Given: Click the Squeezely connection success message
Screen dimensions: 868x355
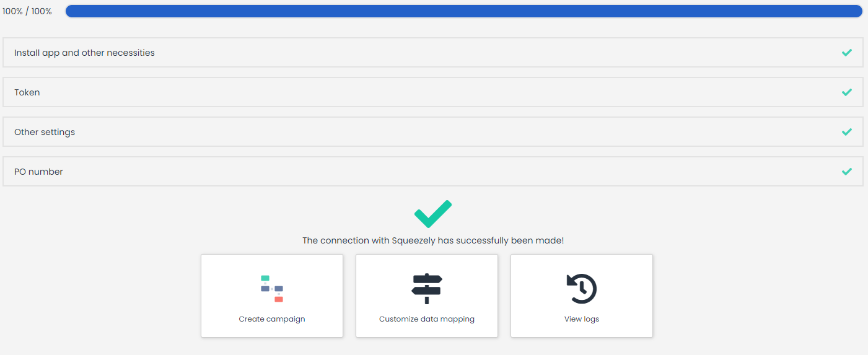Looking at the screenshot, I should pyautogui.click(x=433, y=240).
